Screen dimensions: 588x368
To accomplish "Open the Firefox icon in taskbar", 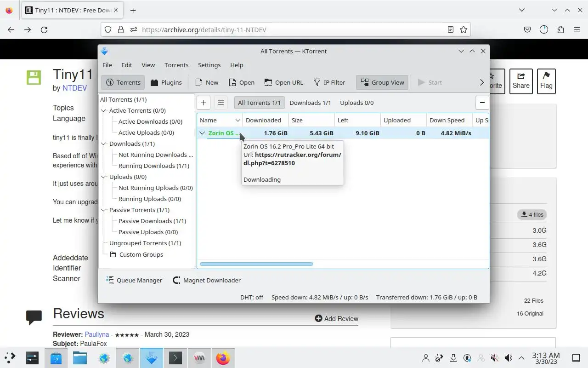I will tap(223, 358).
